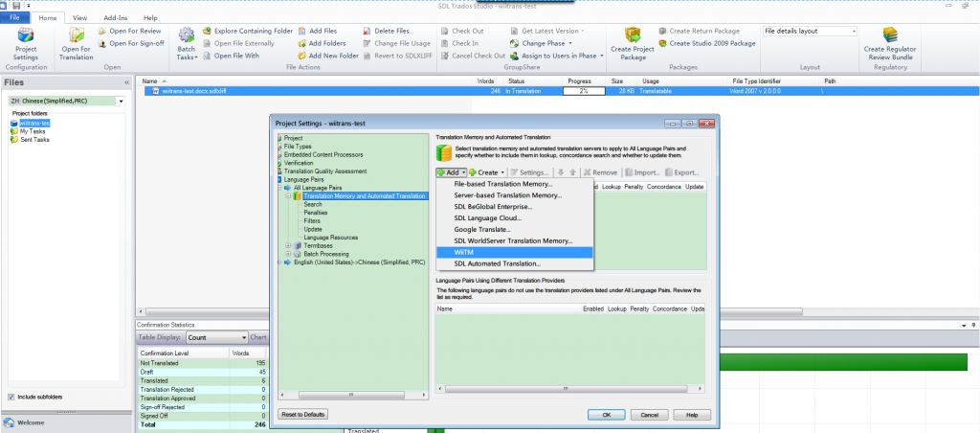Expand the Termbases tree node
Screen dimensions: 980x433
(287, 245)
